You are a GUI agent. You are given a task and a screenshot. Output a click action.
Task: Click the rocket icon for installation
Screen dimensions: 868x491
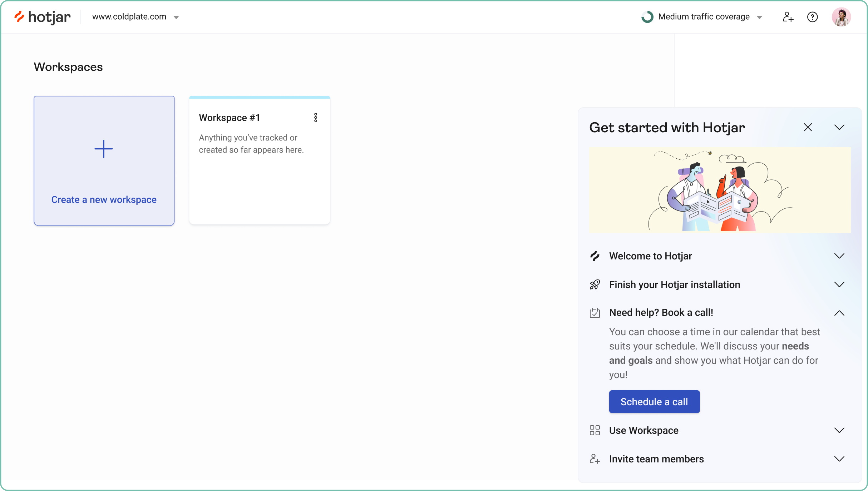point(595,284)
